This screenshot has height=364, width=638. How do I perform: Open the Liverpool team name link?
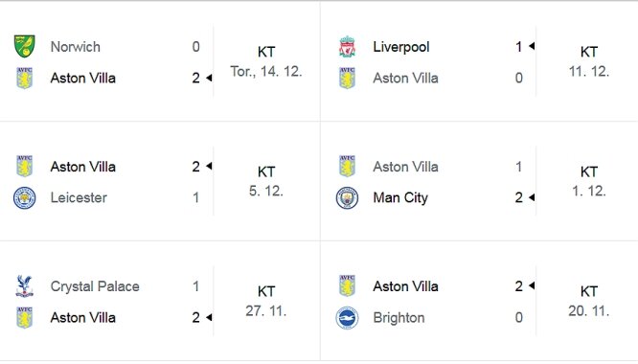point(401,47)
